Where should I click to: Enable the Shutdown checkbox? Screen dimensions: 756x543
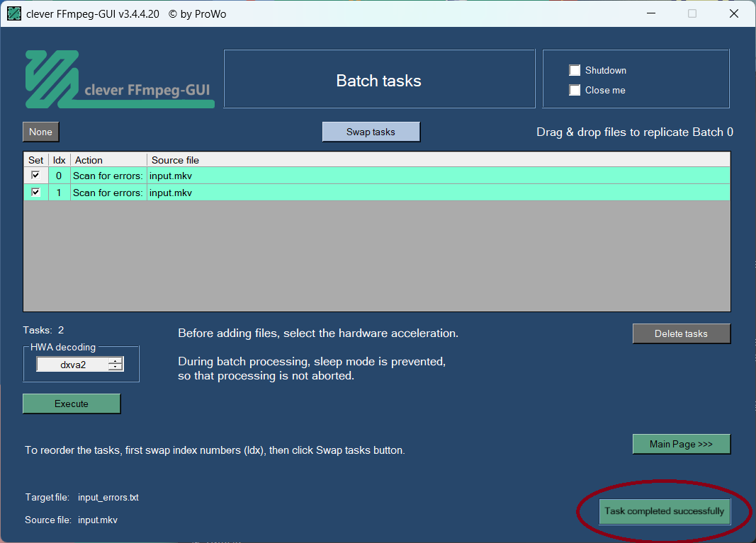pos(574,70)
